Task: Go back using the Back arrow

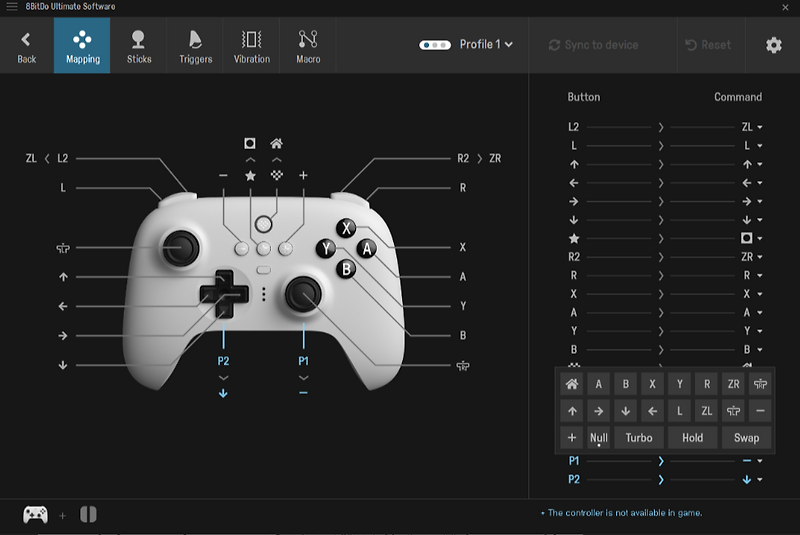Action: coord(27,46)
